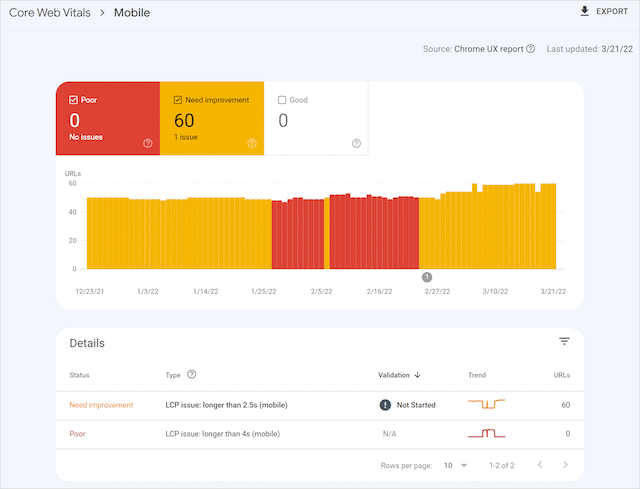Click the Export download icon

[585, 12]
